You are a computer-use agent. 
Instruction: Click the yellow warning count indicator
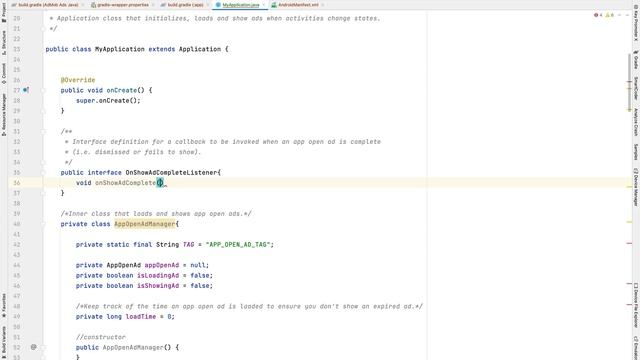(x=609, y=15)
